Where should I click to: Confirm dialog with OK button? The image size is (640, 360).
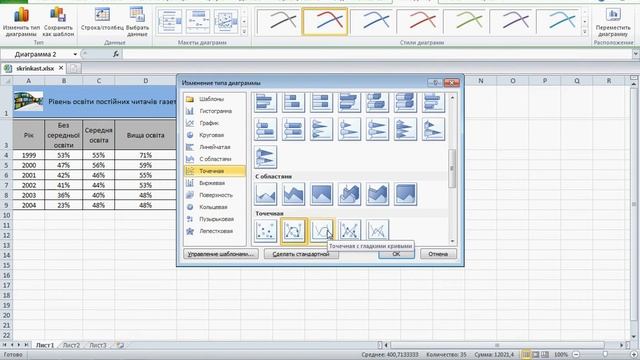coord(396,254)
